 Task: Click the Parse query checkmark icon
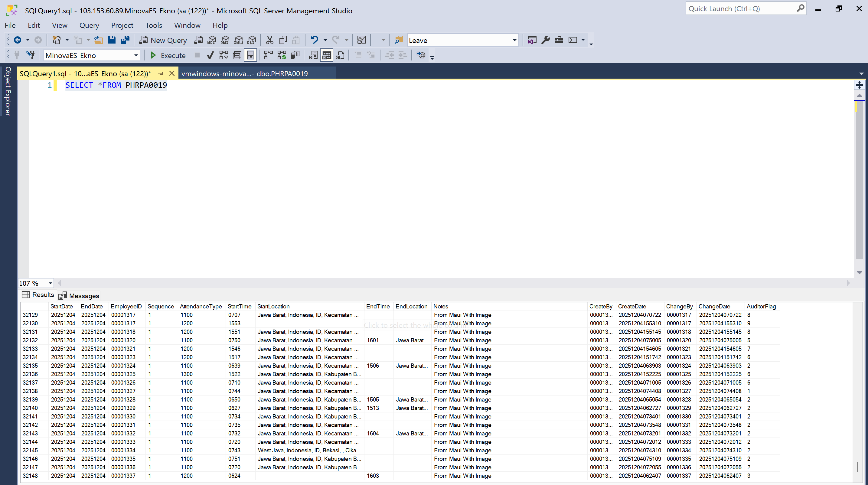(210, 55)
